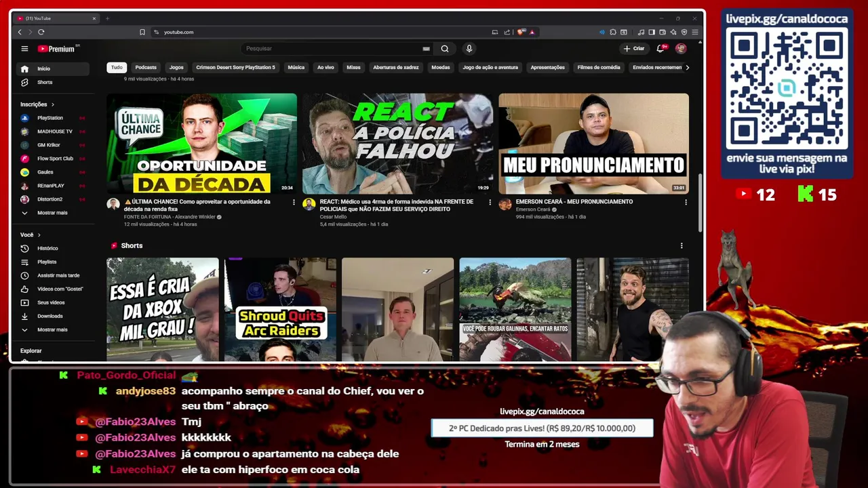This screenshot has width=868, height=488.
Task: Open the Gaules subscription channel
Action: [53, 172]
